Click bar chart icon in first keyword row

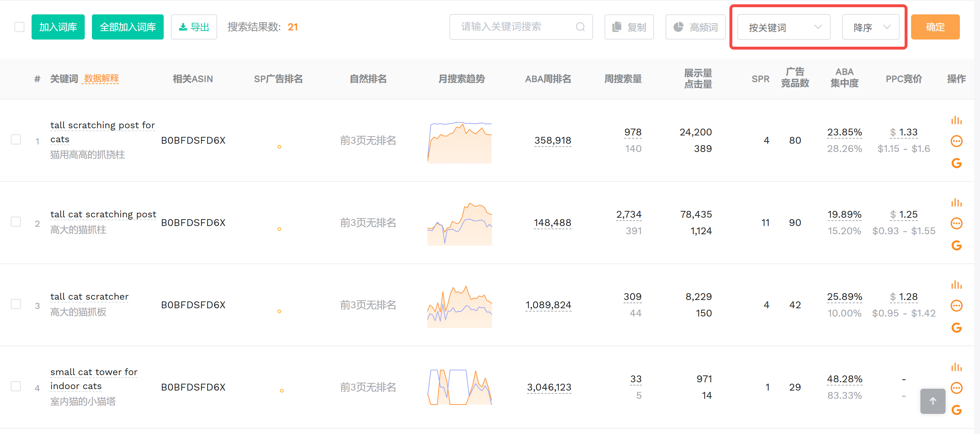click(956, 120)
